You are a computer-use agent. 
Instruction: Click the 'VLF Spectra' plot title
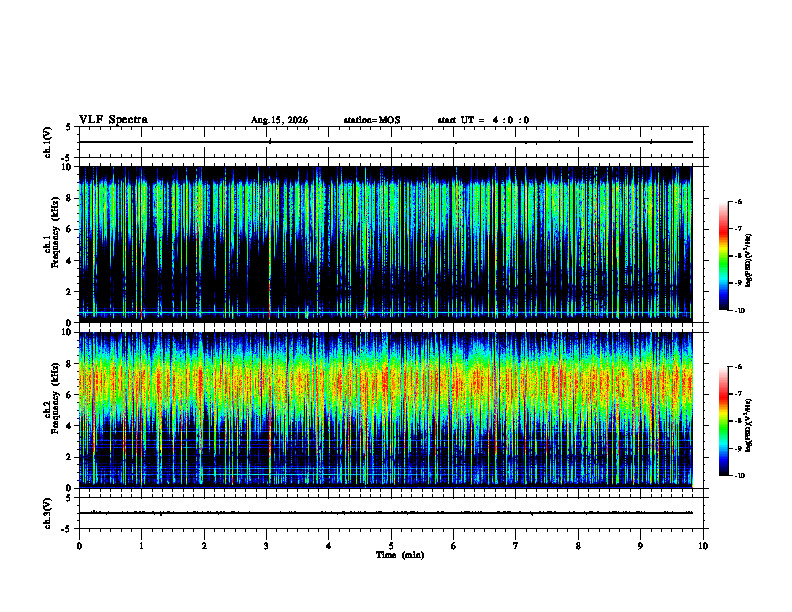tap(113, 120)
